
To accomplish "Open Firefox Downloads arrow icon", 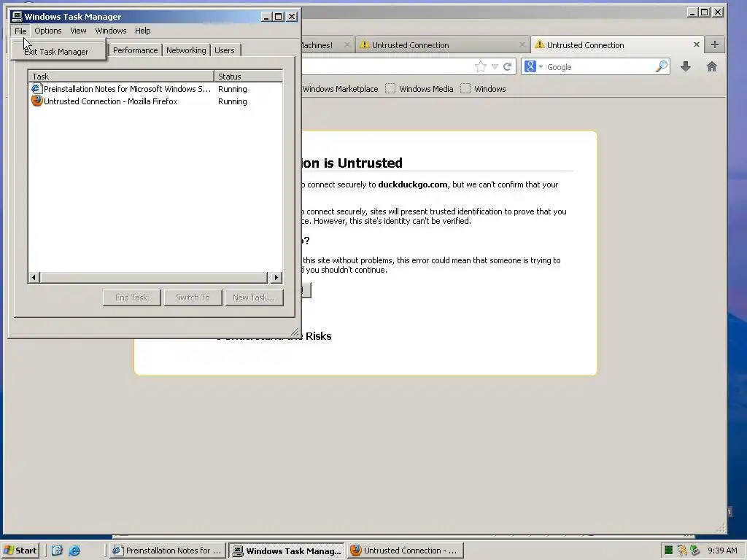I will point(686,66).
